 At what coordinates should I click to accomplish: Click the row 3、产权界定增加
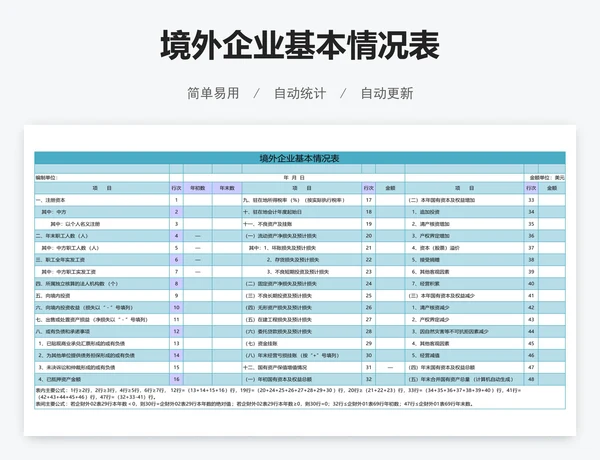point(465,236)
